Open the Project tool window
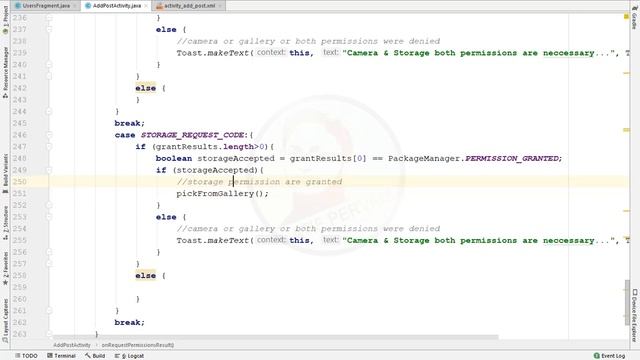 pyautogui.click(x=5, y=19)
